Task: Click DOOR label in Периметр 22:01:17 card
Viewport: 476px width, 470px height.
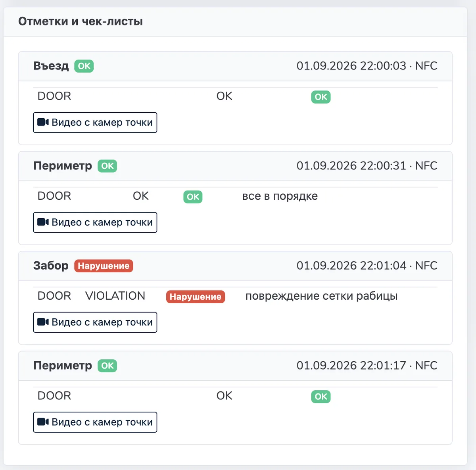Action: 54,396
